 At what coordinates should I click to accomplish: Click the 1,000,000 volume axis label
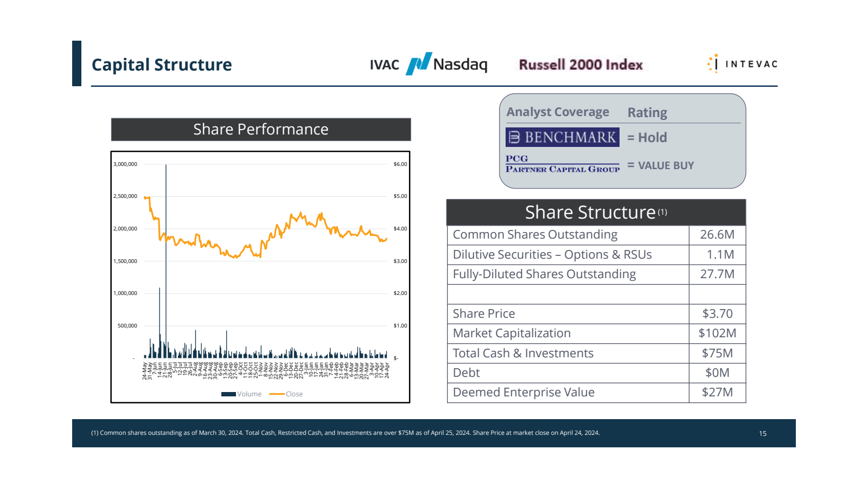point(125,293)
